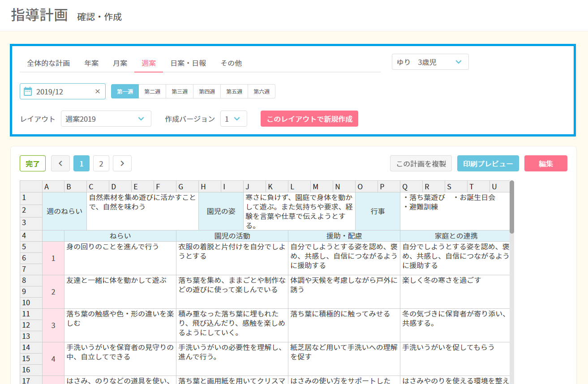Go to previous page arrow

[60, 164]
